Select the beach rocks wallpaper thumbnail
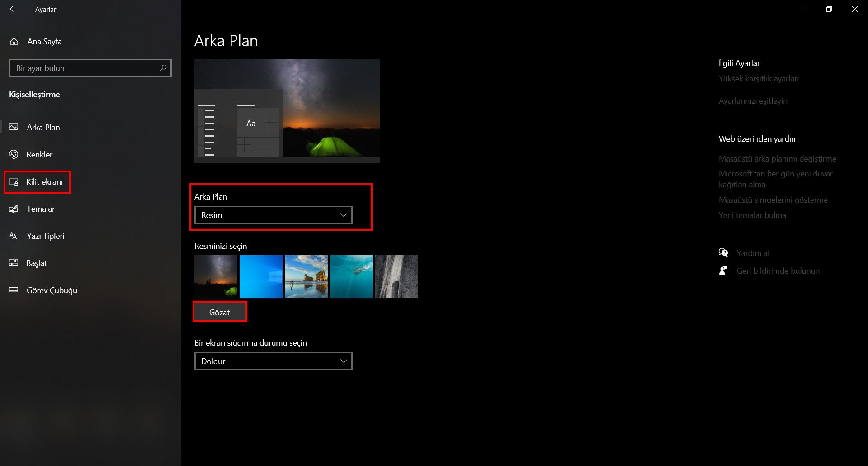The height and width of the screenshot is (466, 868). coord(306,276)
